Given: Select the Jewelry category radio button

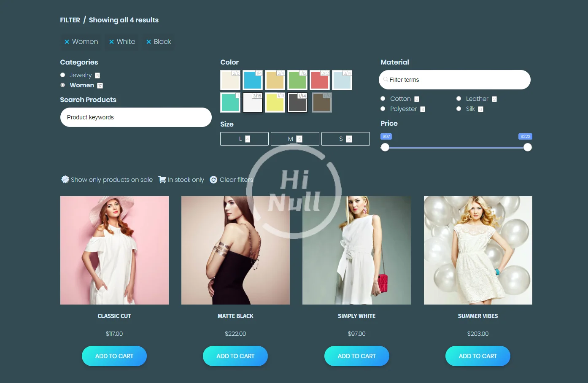Looking at the screenshot, I should (63, 75).
